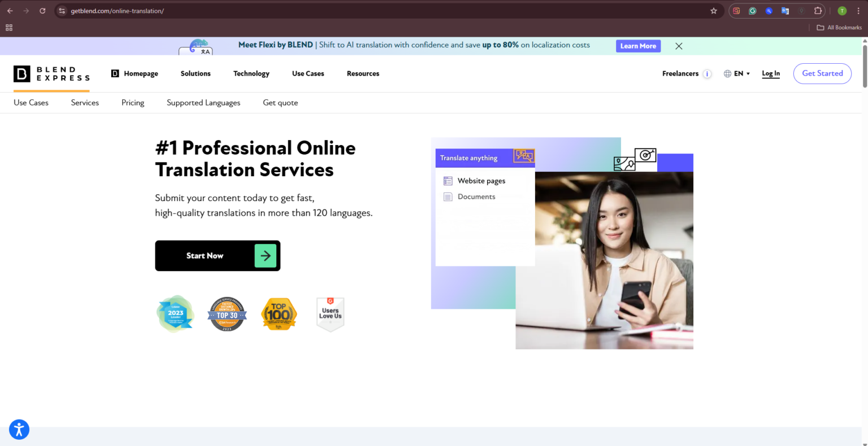Open the Chrome extensions puzzle icon
Viewport: 868px width, 446px height.
[818, 10]
